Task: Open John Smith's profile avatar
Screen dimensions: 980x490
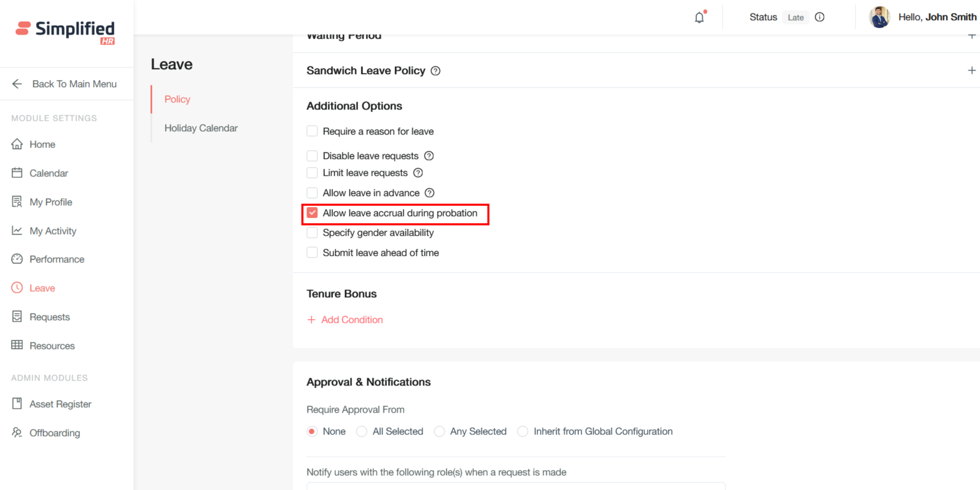Action: (879, 17)
